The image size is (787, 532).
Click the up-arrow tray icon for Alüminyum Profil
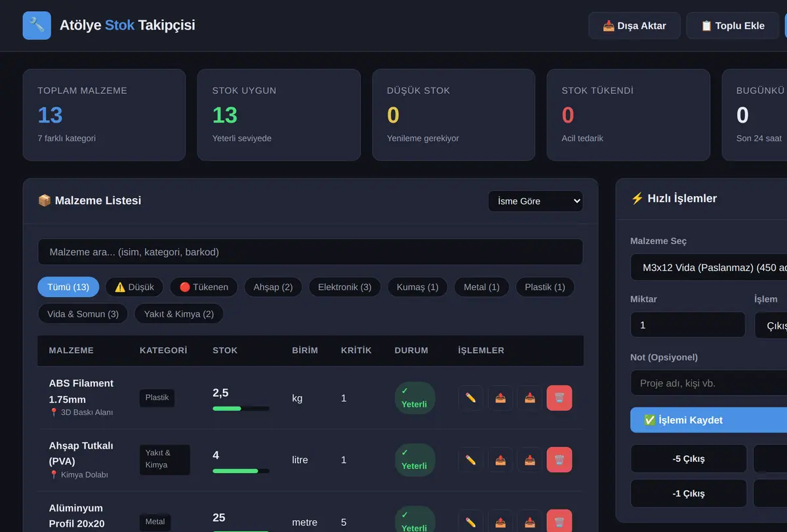click(500, 522)
